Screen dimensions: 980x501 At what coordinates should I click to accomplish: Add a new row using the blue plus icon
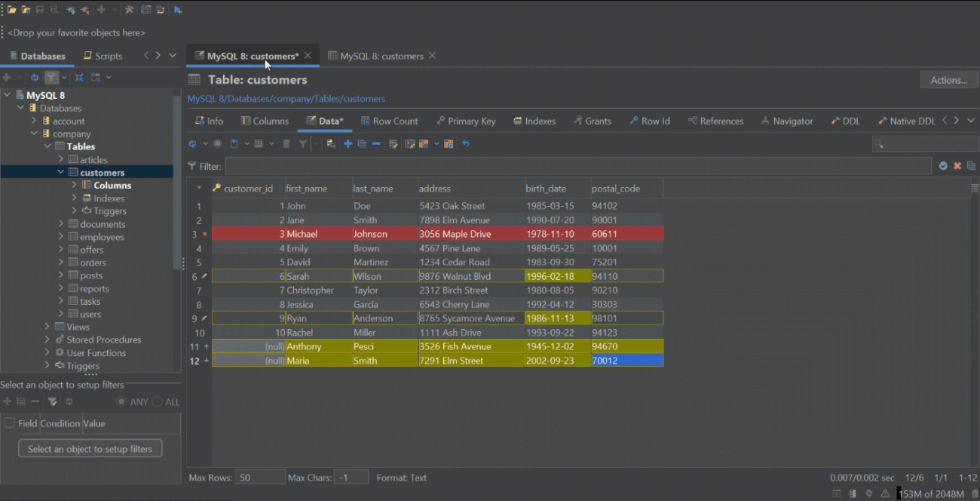pyautogui.click(x=348, y=143)
